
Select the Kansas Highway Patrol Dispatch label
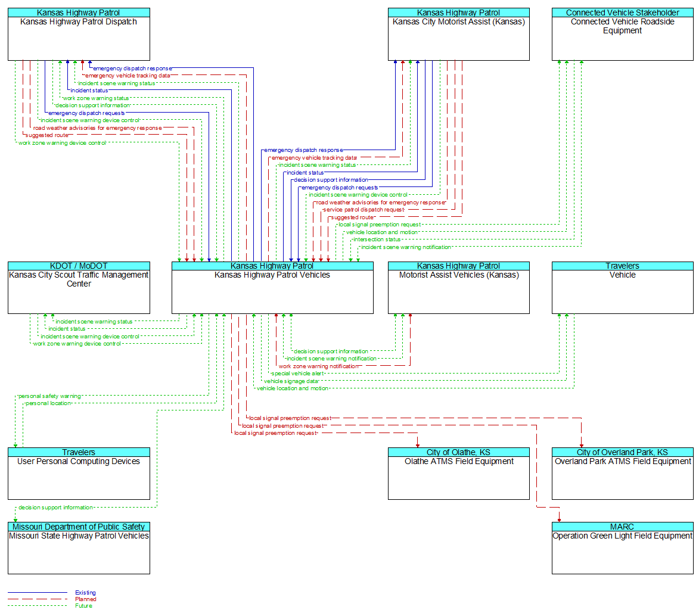tap(79, 22)
